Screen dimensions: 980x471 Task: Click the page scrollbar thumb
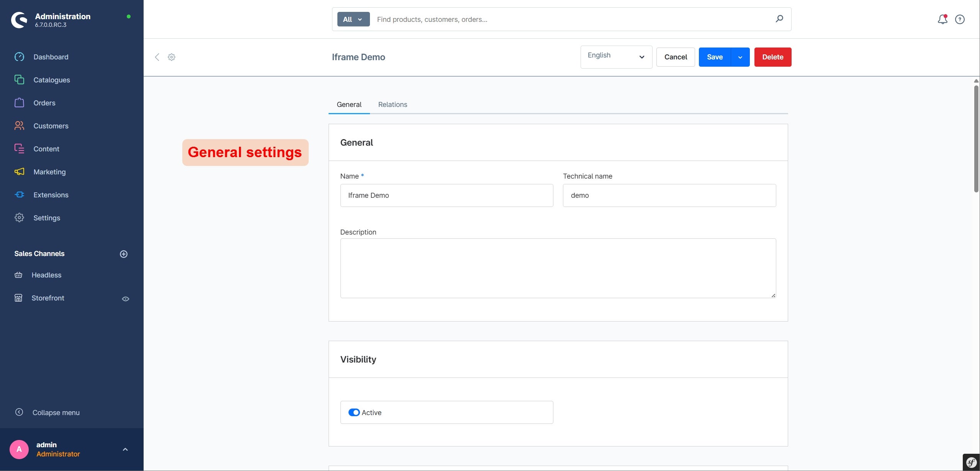(x=976, y=139)
